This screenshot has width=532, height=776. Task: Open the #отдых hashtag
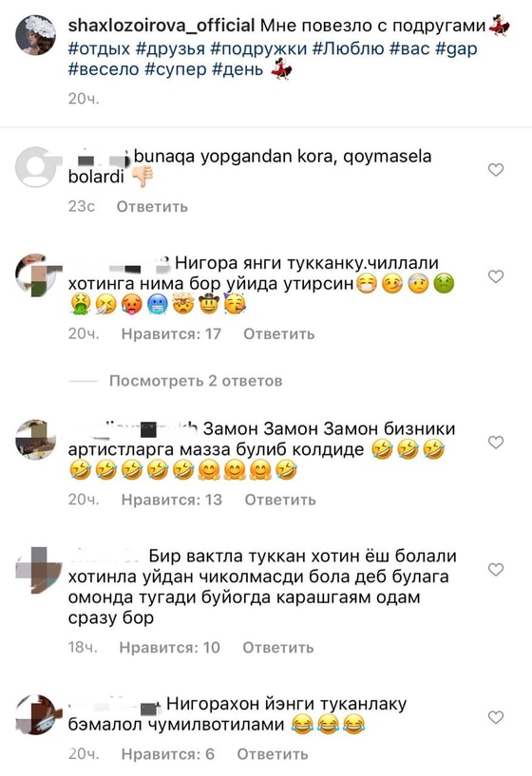[99, 48]
